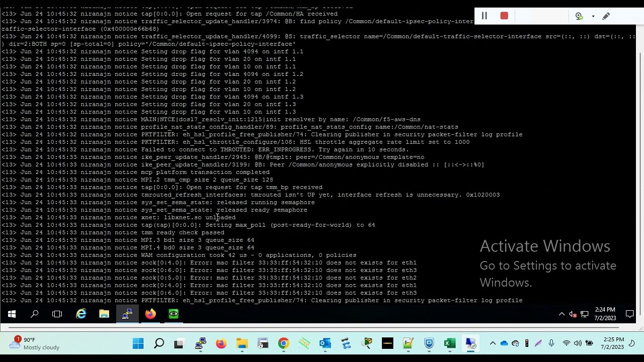644x362 pixels.
Task: Open Outlook from the Windows 11 taskbar
Action: tap(325, 344)
